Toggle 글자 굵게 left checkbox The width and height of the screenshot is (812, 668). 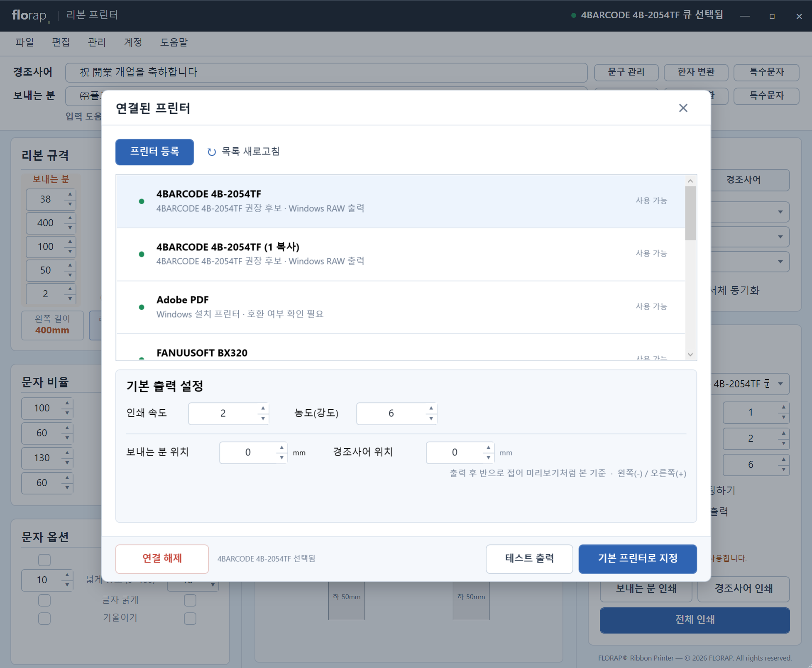click(44, 600)
